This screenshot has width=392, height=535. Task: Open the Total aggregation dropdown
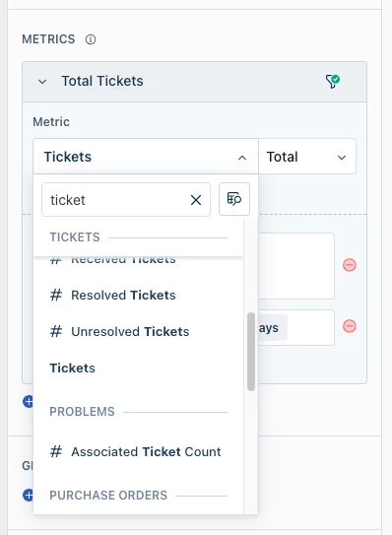[x=307, y=157]
